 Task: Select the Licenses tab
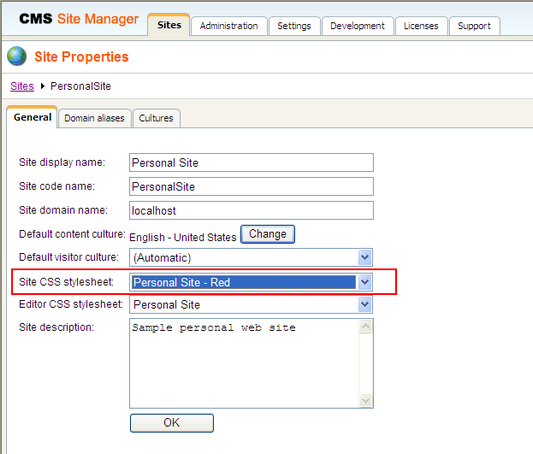pyautogui.click(x=421, y=26)
